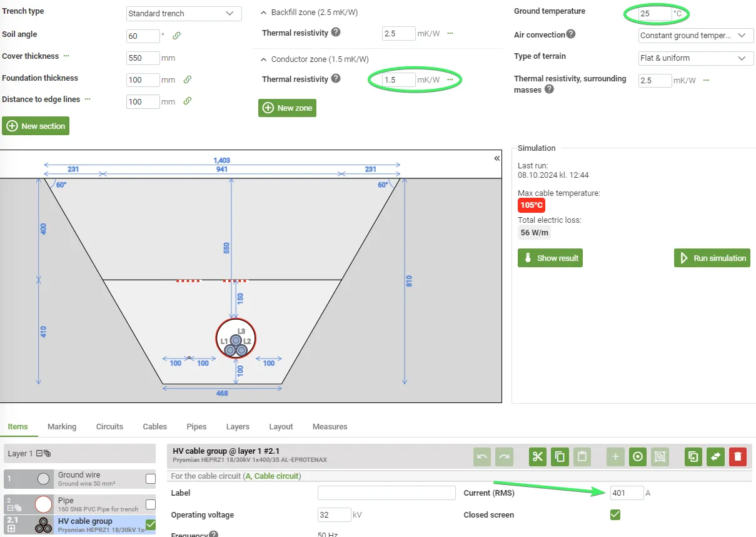Click the Current (RMS) input field

pos(627,493)
